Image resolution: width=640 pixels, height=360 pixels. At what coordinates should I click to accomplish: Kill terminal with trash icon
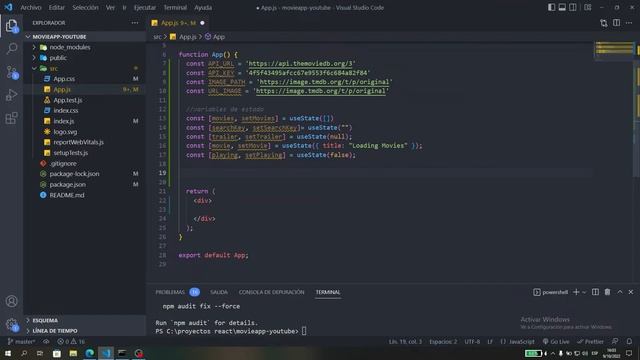pos(607,292)
